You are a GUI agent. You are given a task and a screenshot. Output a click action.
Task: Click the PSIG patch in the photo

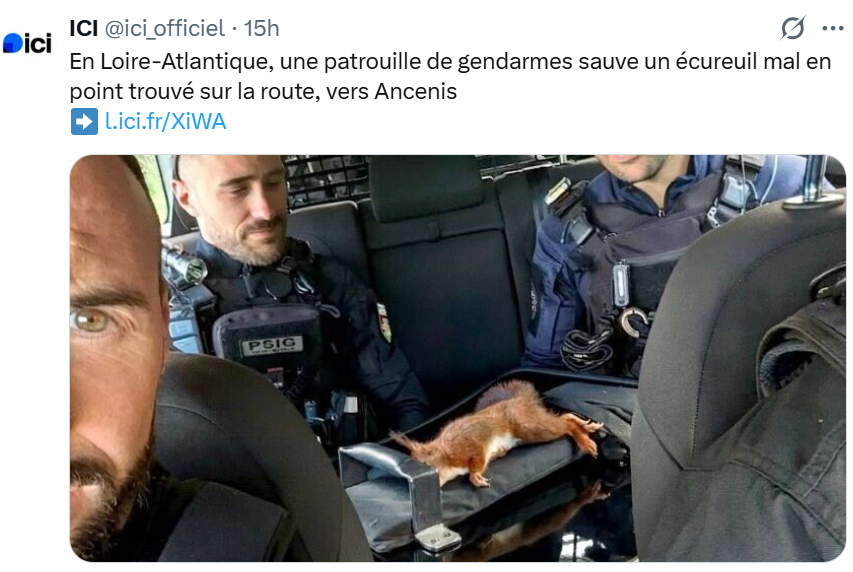[271, 345]
